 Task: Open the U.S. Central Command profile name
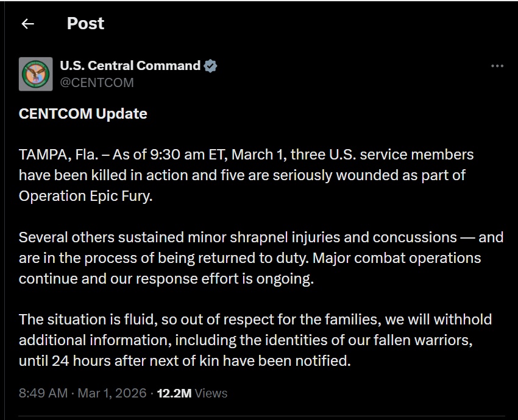pos(130,66)
